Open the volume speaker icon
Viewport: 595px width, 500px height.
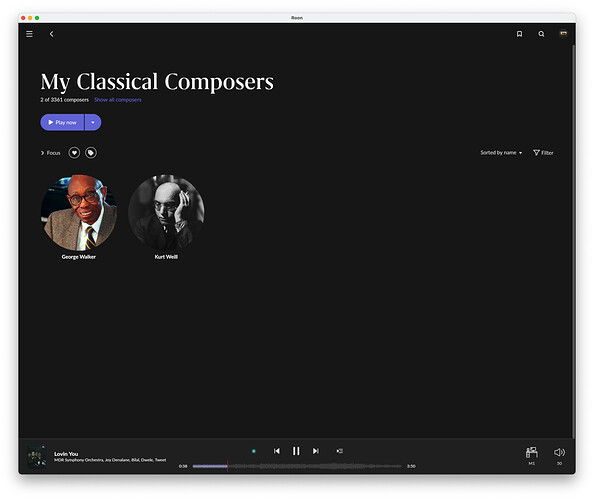coord(559,452)
